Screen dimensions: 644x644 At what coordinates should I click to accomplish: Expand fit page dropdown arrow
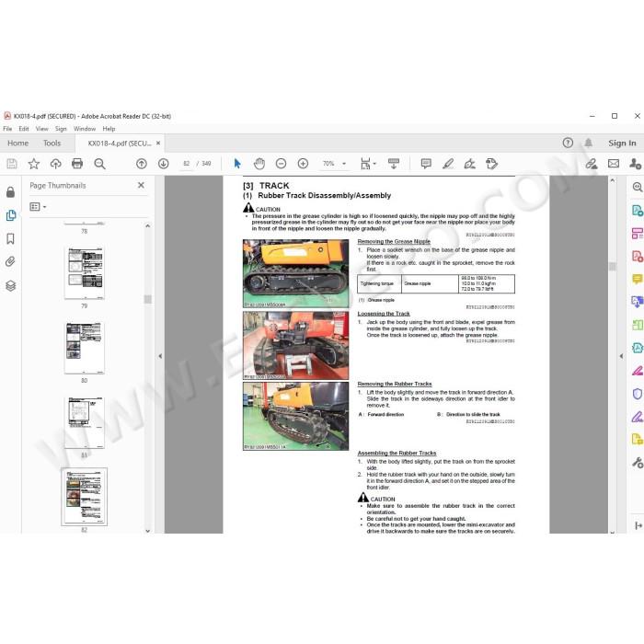tap(374, 164)
